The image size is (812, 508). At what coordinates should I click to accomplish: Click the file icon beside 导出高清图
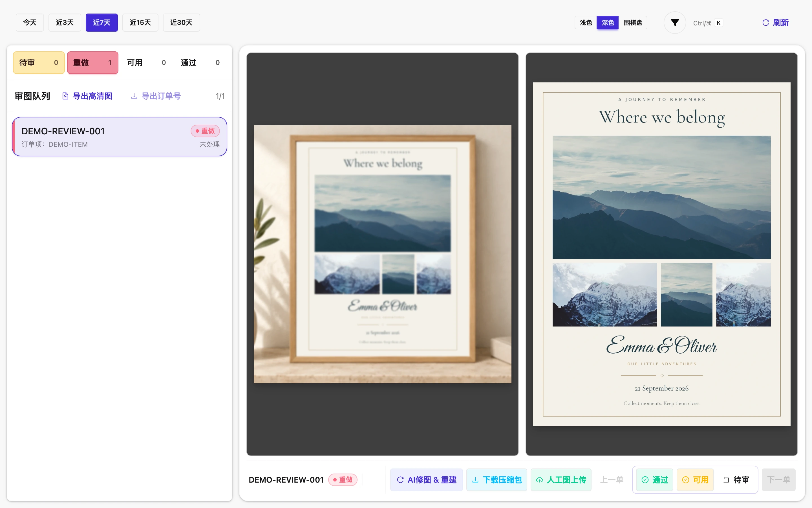[x=65, y=96]
